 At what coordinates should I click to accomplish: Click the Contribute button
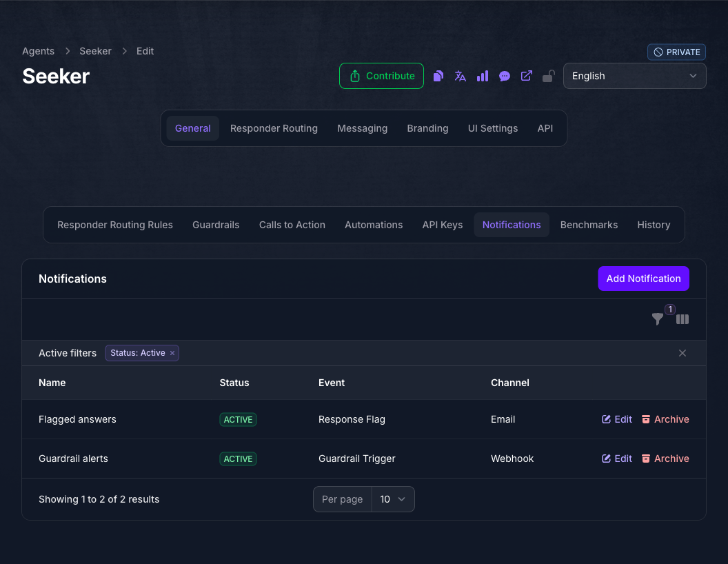click(x=381, y=76)
